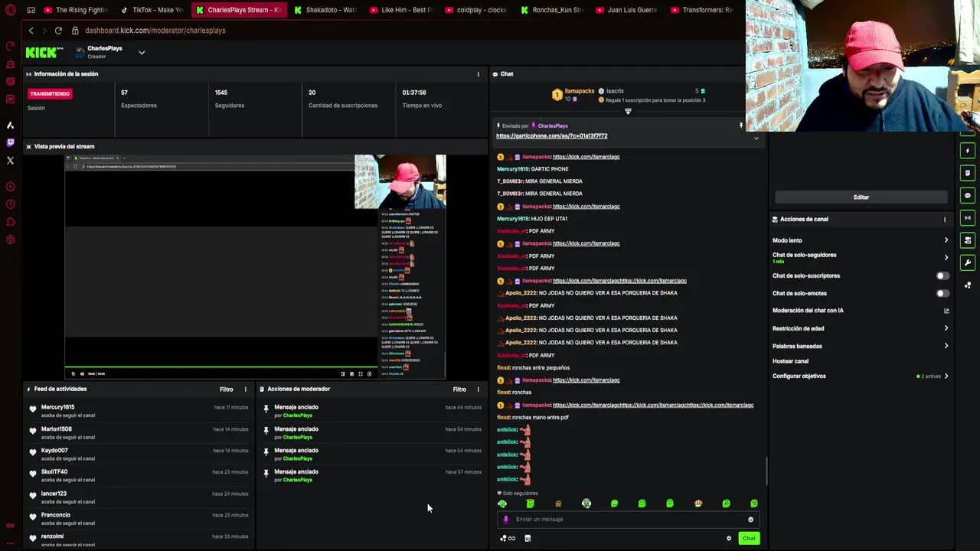Open Acciones de canal options menu
The width and height of the screenshot is (980, 551).
coord(945,220)
